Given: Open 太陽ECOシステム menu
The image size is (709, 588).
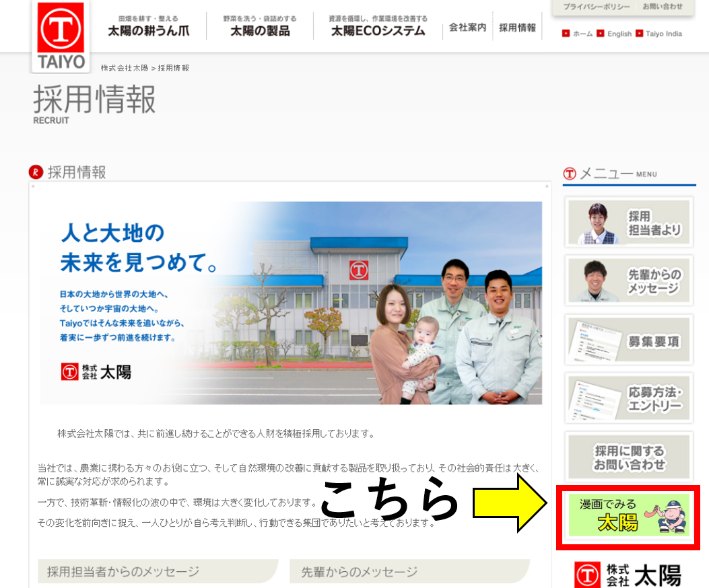Looking at the screenshot, I should [378, 26].
